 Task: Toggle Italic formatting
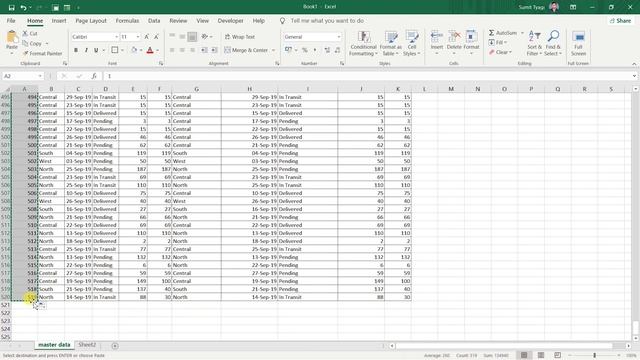(86, 50)
